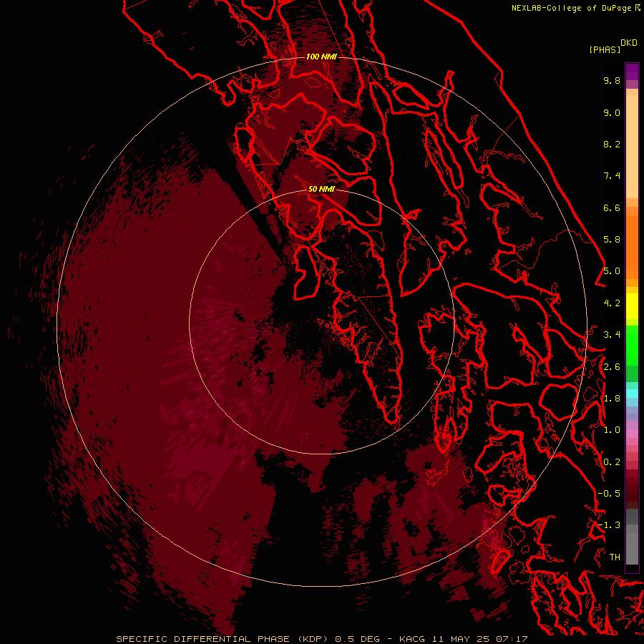
Task: Click the 7.4 value on the color scale
Action: pos(612,176)
